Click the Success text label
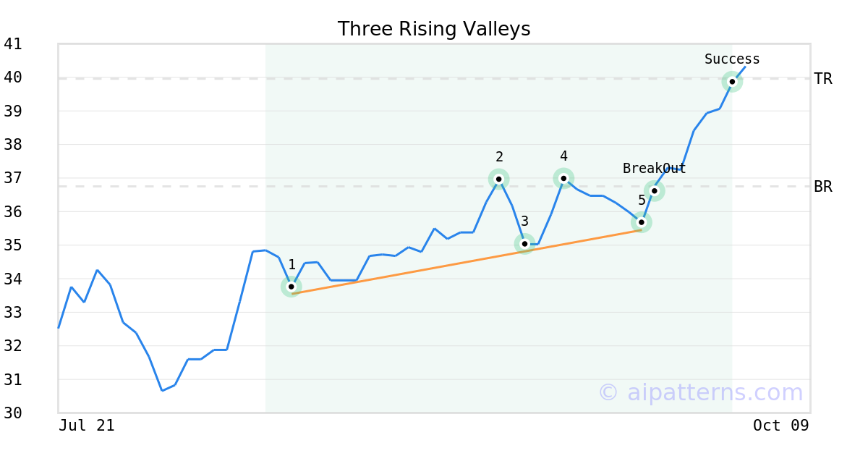The image size is (868, 456). pyautogui.click(x=732, y=59)
